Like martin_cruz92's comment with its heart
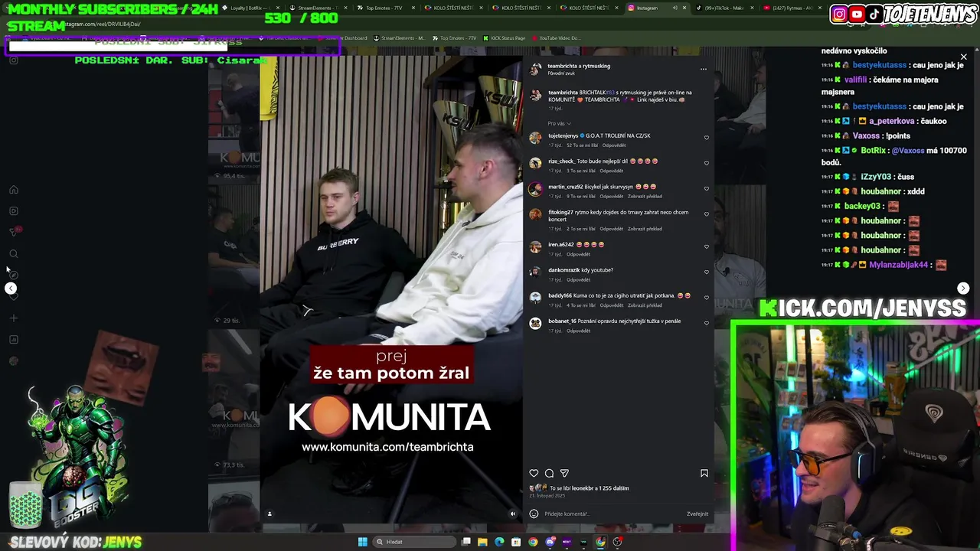This screenshot has height=551, width=980. (706, 189)
